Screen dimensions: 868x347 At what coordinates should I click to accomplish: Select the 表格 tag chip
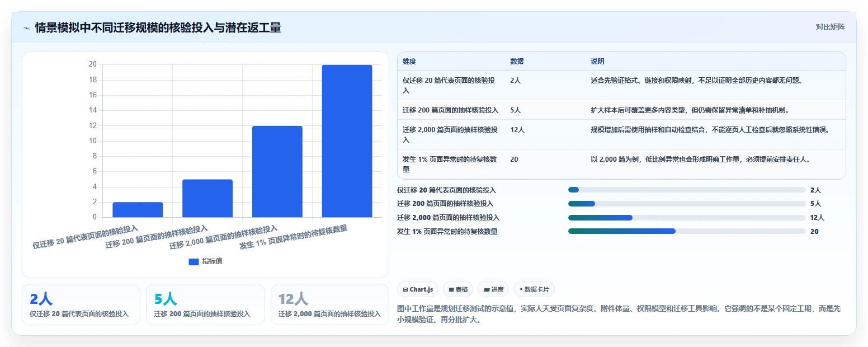458,289
